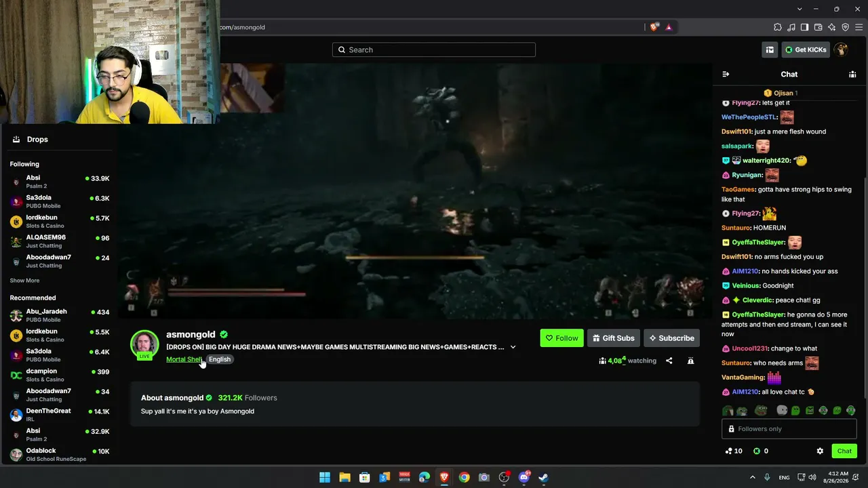Viewport: 868px width, 488px height.
Task: Open the Brave extensions puzzle icon
Action: [778, 27]
